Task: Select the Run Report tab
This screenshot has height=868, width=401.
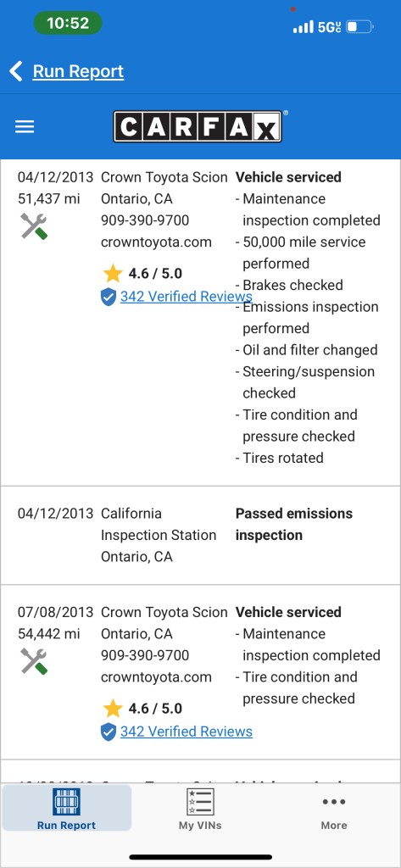Action: point(66,808)
